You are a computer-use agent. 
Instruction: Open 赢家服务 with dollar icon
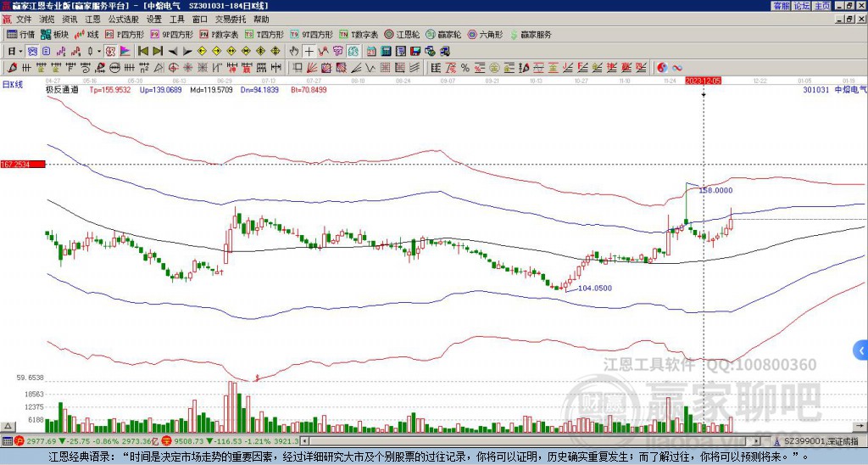point(531,34)
